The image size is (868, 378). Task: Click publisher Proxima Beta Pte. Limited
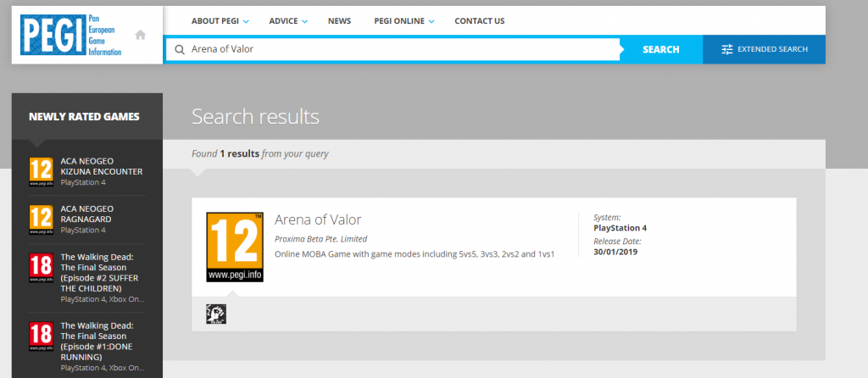tap(320, 239)
